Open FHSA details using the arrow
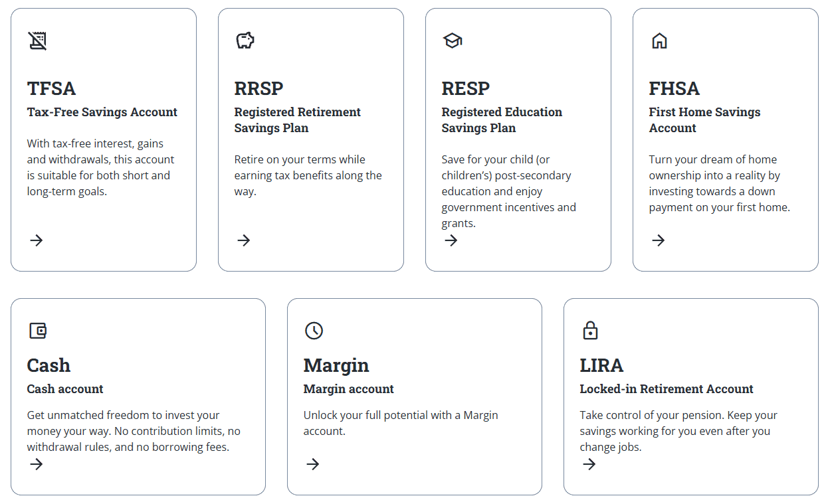Screen dimensions: 828x504 [658, 240]
